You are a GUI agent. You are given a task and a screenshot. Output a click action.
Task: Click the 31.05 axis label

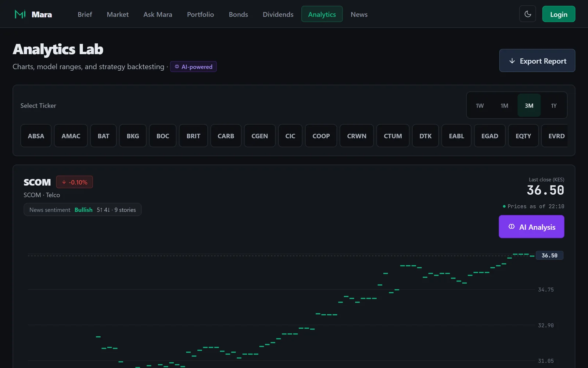pyautogui.click(x=546, y=361)
